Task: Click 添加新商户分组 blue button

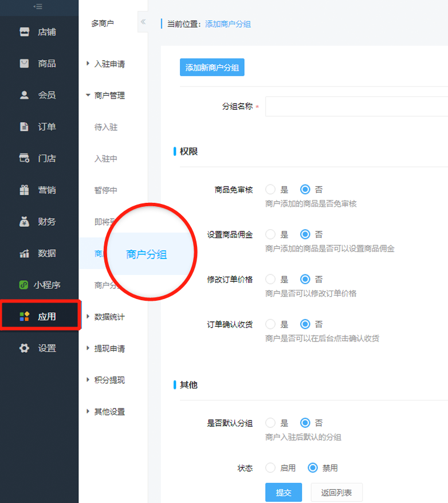Action: (212, 68)
